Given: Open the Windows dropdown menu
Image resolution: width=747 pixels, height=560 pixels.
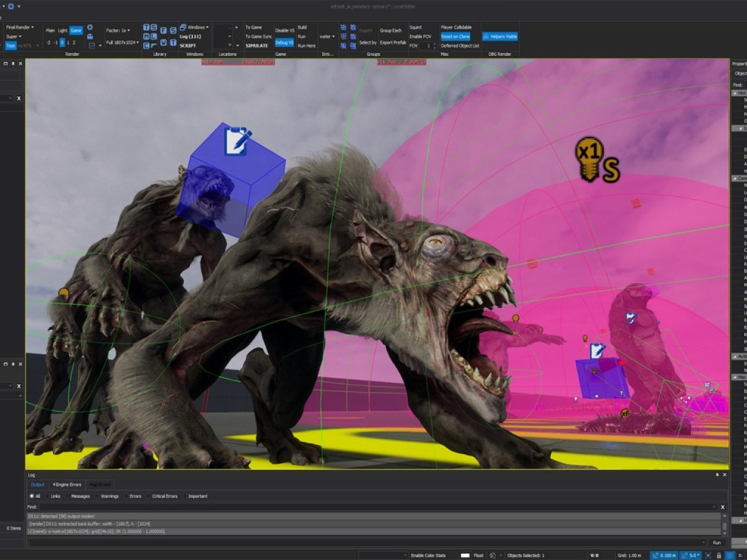Looking at the screenshot, I should pyautogui.click(x=194, y=27).
